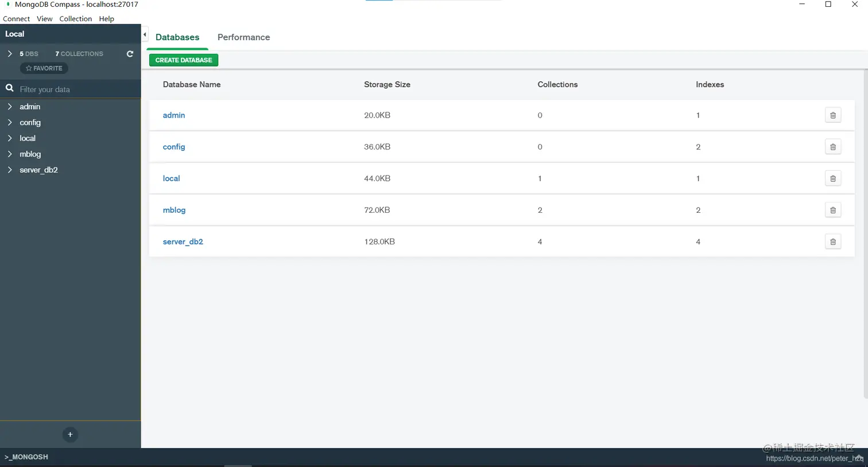Expand the connection details chevron near 5 DBS
868x467 pixels.
point(10,53)
